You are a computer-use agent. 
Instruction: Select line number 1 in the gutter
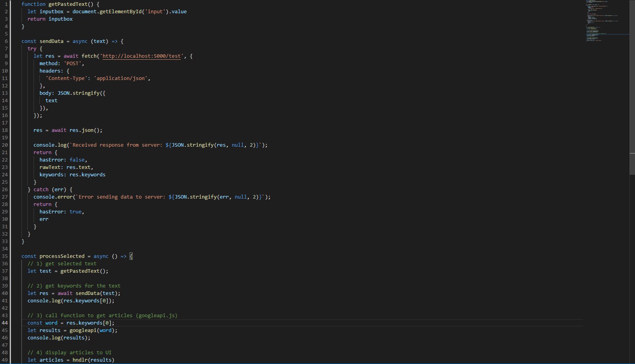click(6, 4)
